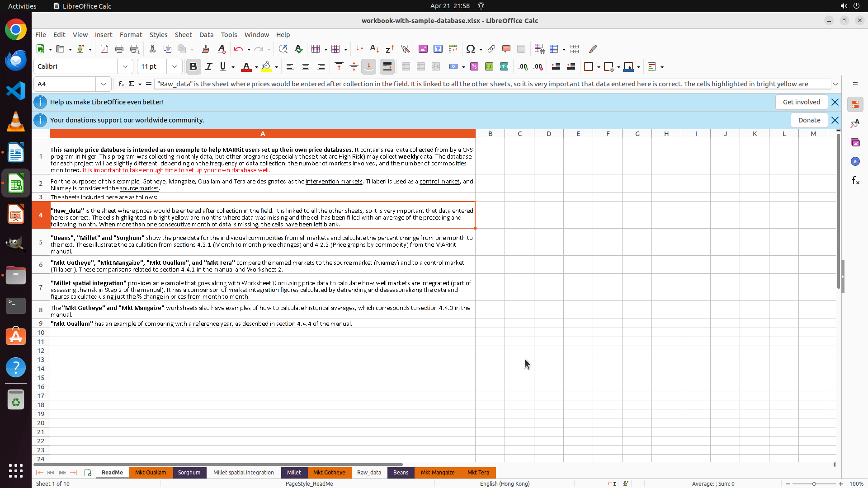This screenshot has width=868, height=488.
Task: Apply the yellow background highlight color
Action: click(x=266, y=66)
